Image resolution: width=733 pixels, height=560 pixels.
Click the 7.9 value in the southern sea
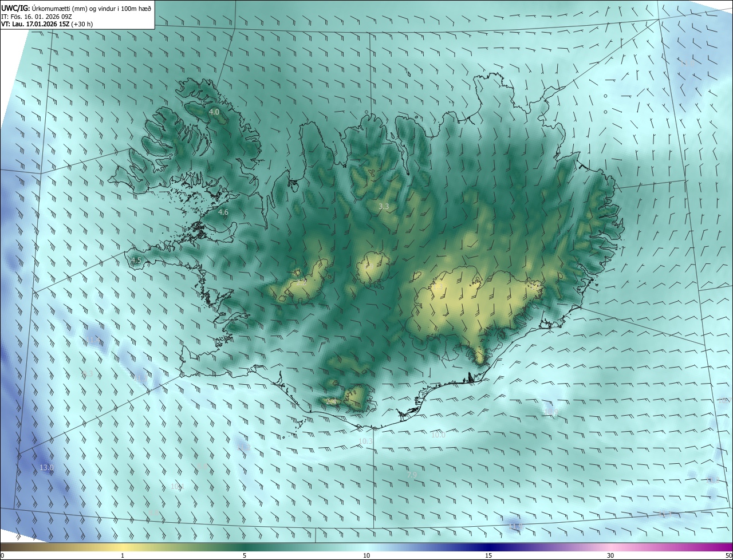point(412,475)
